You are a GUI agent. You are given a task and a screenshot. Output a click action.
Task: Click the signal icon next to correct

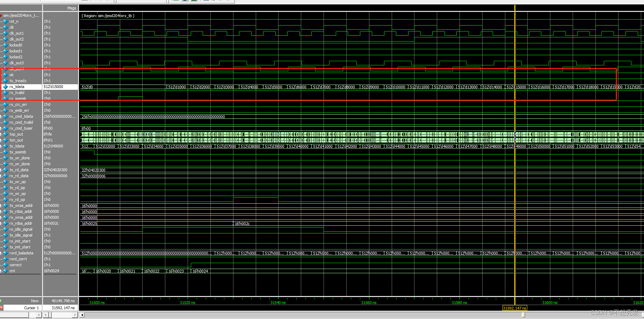(x=6, y=265)
